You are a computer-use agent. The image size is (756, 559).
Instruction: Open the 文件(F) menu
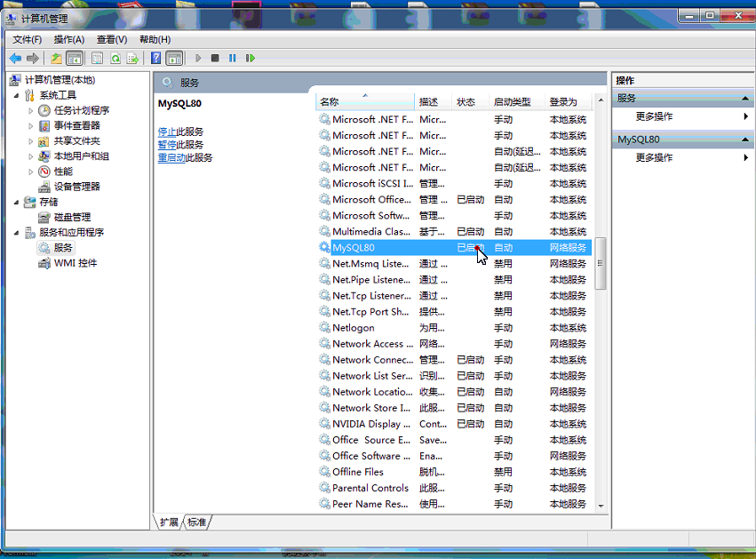[x=27, y=40]
